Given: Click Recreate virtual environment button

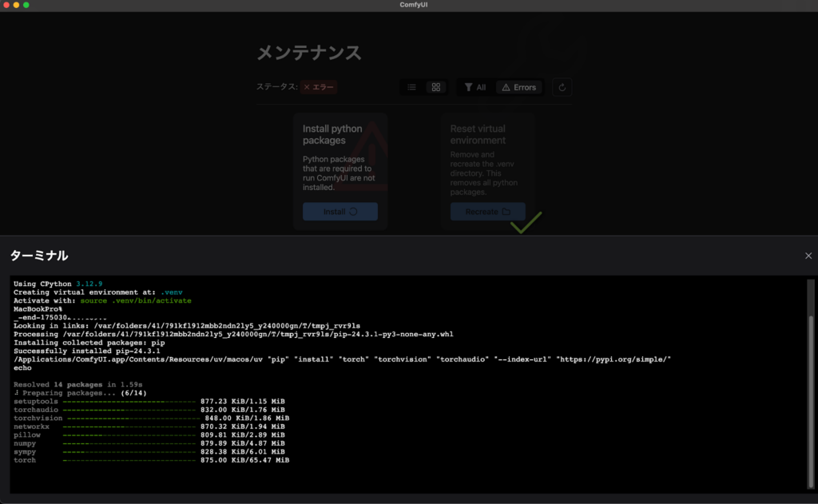Looking at the screenshot, I should click(488, 212).
